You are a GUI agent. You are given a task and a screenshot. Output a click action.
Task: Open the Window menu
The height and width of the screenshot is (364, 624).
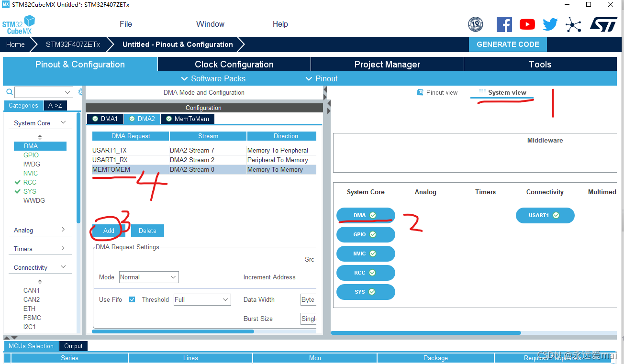click(210, 24)
